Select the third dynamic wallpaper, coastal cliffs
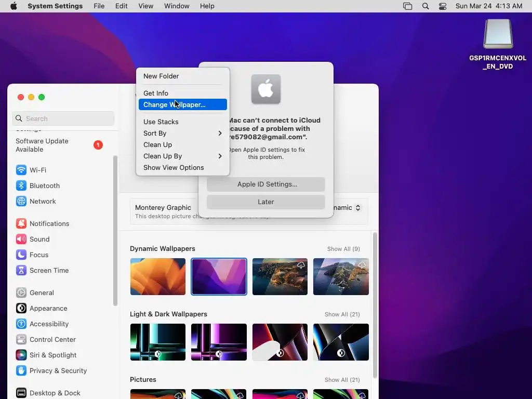The width and height of the screenshot is (532, 399). pyautogui.click(x=280, y=276)
